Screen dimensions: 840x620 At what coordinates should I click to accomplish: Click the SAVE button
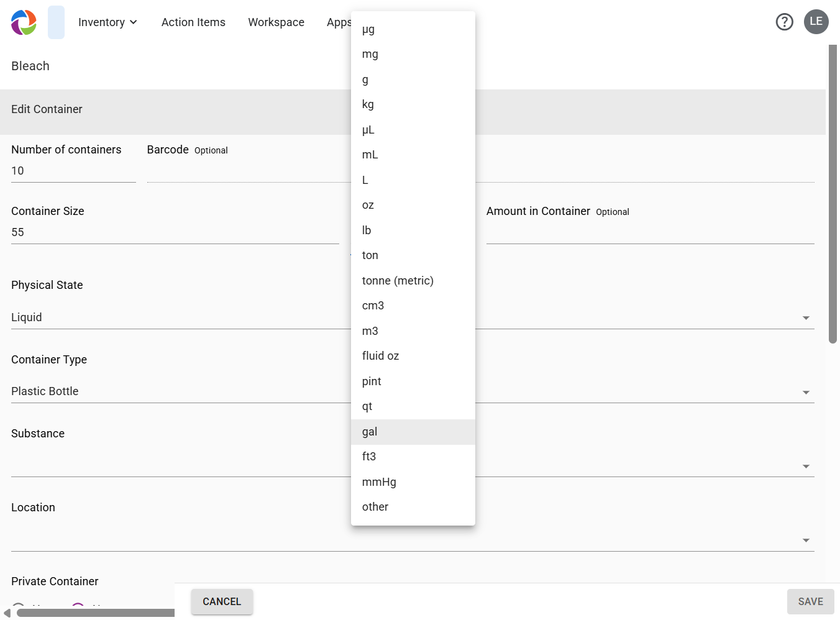pyautogui.click(x=810, y=601)
